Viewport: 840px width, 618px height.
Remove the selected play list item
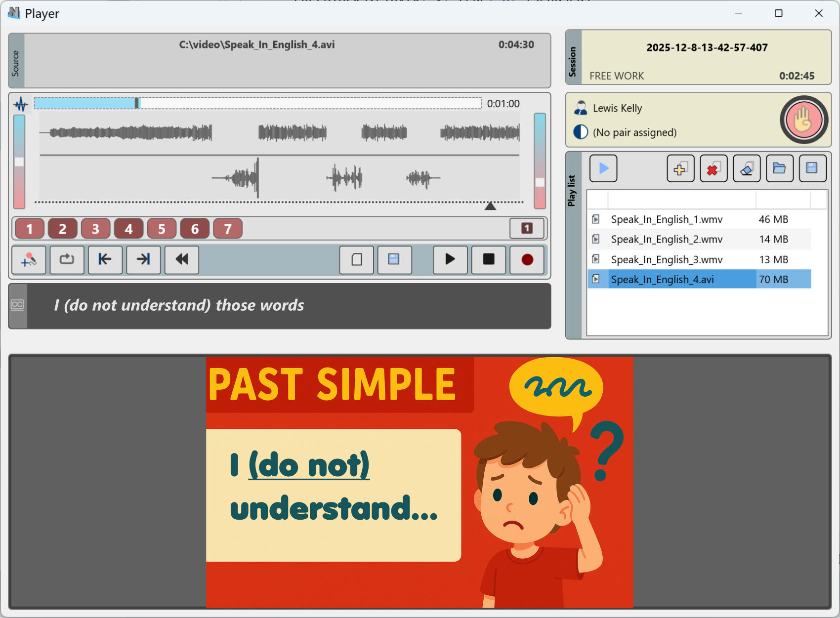(714, 168)
